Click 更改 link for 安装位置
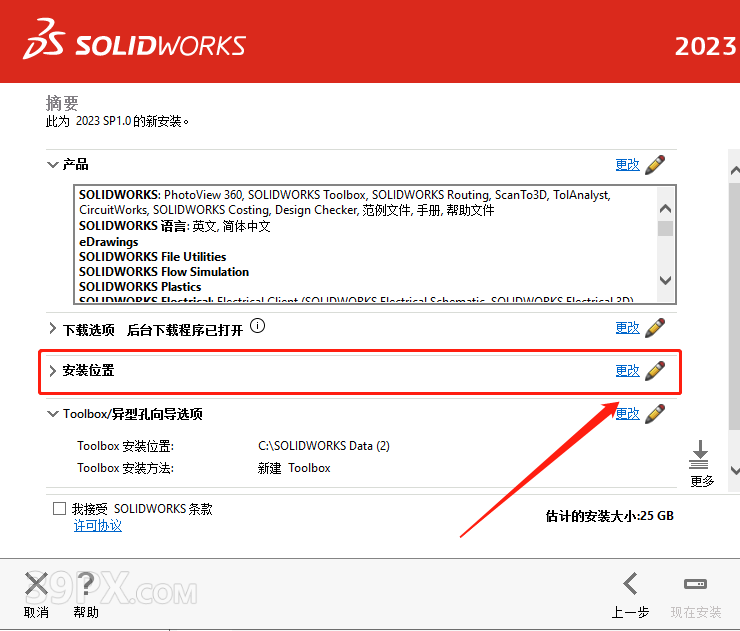Image resolution: width=740 pixels, height=631 pixels. coord(627,371)
